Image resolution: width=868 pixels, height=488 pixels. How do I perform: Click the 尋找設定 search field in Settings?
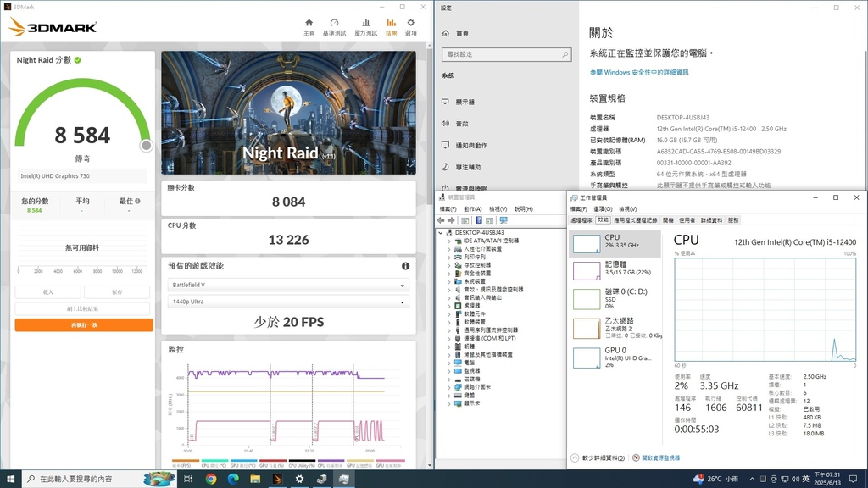[507, 54]
